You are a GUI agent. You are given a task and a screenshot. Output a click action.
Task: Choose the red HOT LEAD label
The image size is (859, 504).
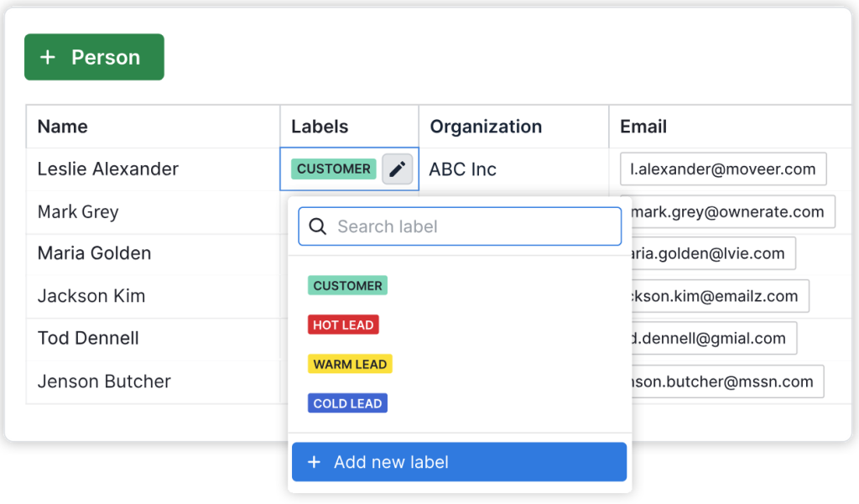pos(343,325)
